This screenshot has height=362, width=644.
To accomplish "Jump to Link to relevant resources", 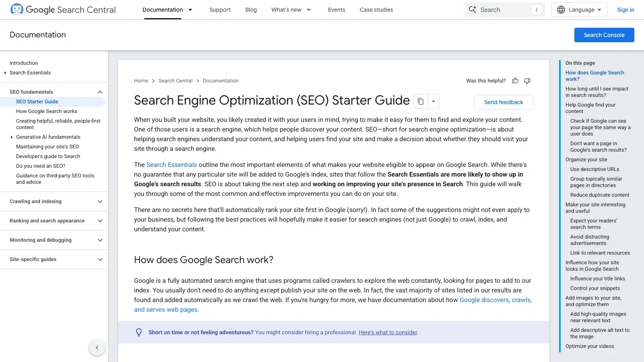I will pos(600,253).
